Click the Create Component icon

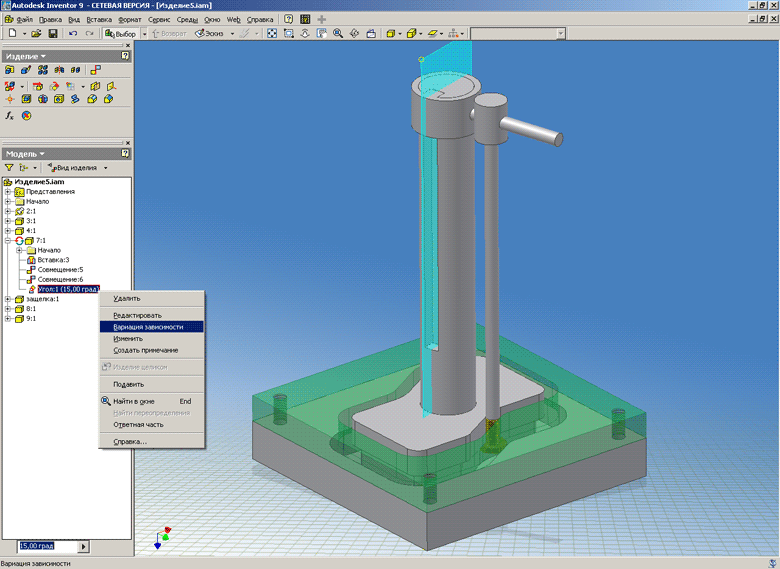(x=26, y=70)
